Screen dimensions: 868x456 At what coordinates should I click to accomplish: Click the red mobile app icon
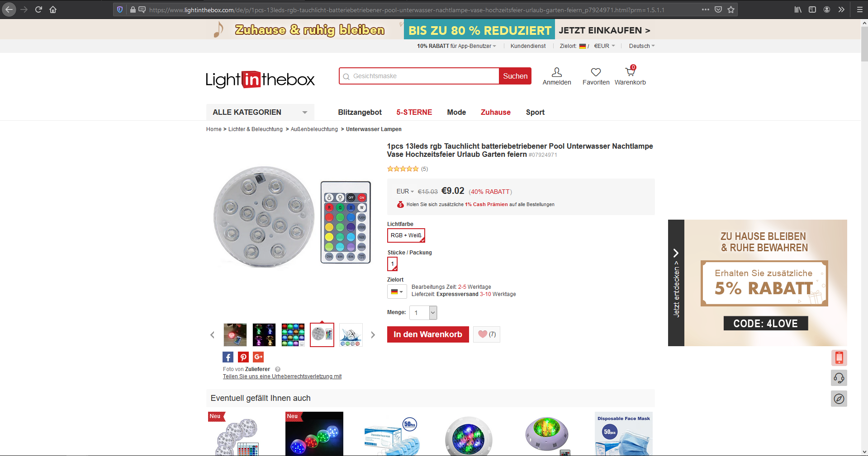point(839,358)
